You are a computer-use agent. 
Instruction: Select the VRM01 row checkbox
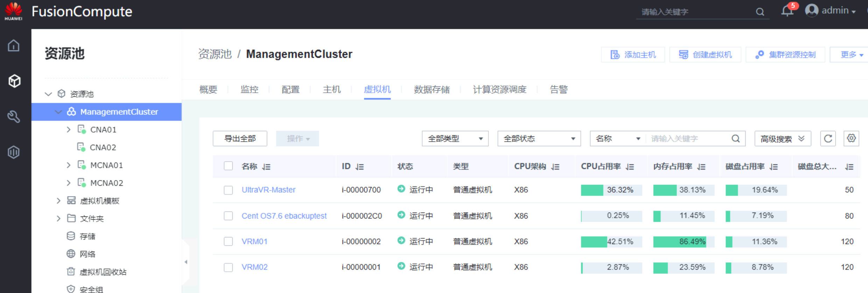[x=228, y=242]
